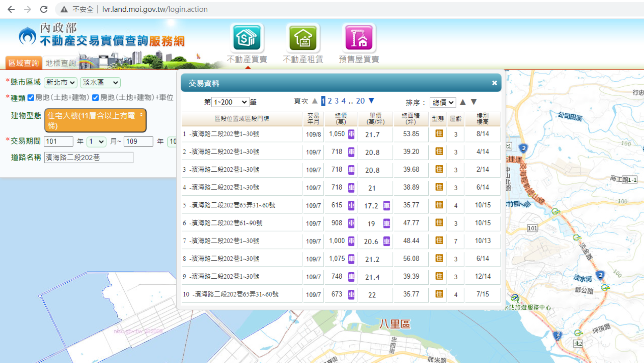Screen dimensions: 644x363
Task: Go to results page 20
Action: (x=360, y=101)
